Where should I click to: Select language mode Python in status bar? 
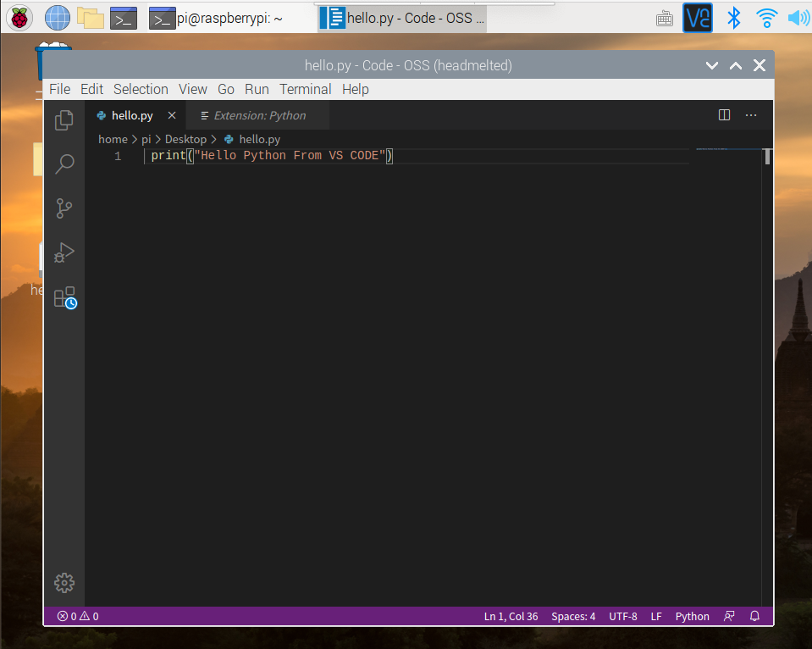coord(692,616)
